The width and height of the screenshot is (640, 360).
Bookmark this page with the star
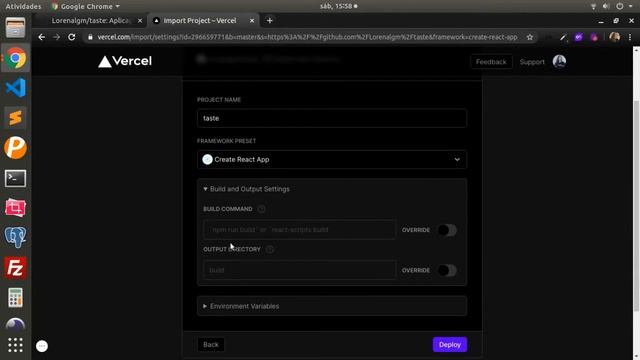[530, 37]
